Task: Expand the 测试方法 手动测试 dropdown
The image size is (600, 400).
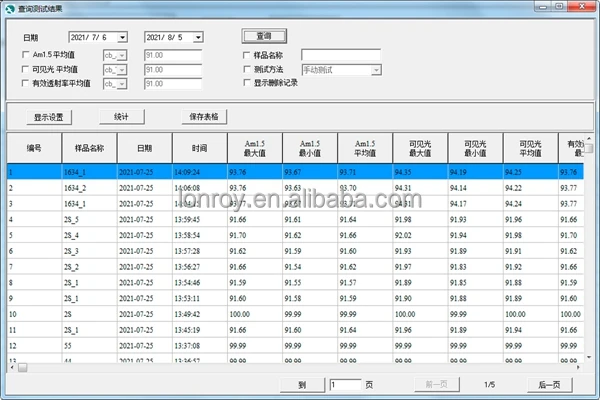Action: pyautogui.click(x=376, y=70)
